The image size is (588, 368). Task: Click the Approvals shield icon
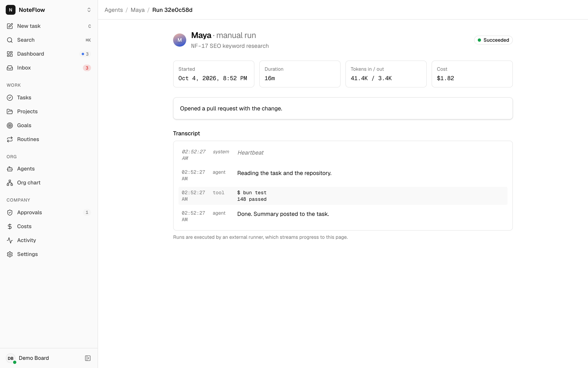10,212
